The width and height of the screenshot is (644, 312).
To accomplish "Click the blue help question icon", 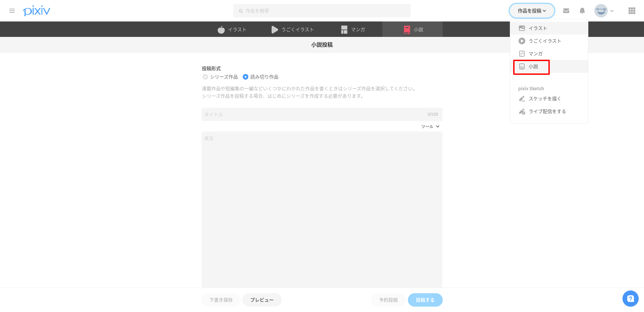I will 630,299.
